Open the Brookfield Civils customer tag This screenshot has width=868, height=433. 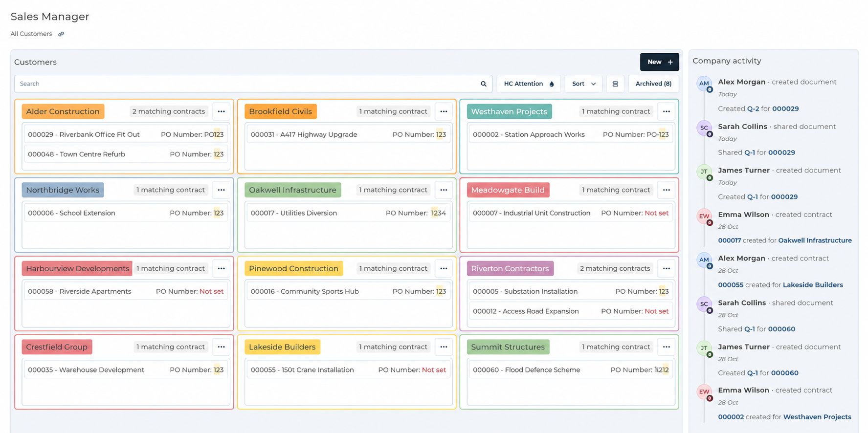coord(281,111)
